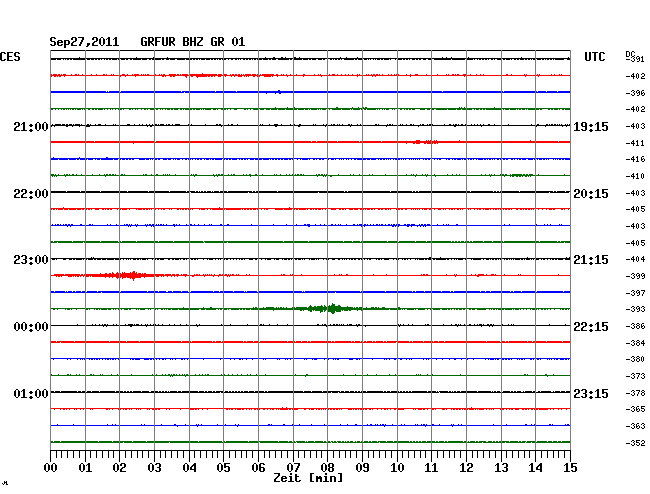Viewport: 650px width, 494px height.
Task: Click the 23:15 UTC time label
Action: [591, 393]
